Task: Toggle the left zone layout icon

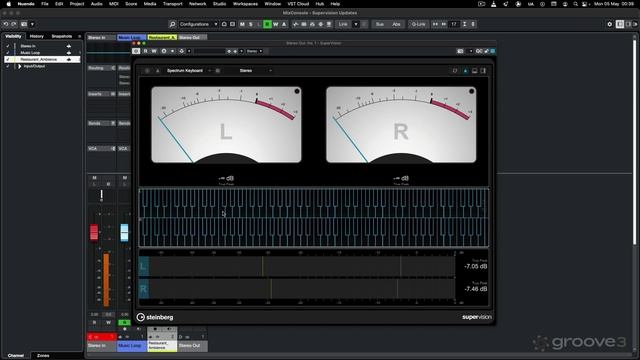Action: [x=620, y=24]
